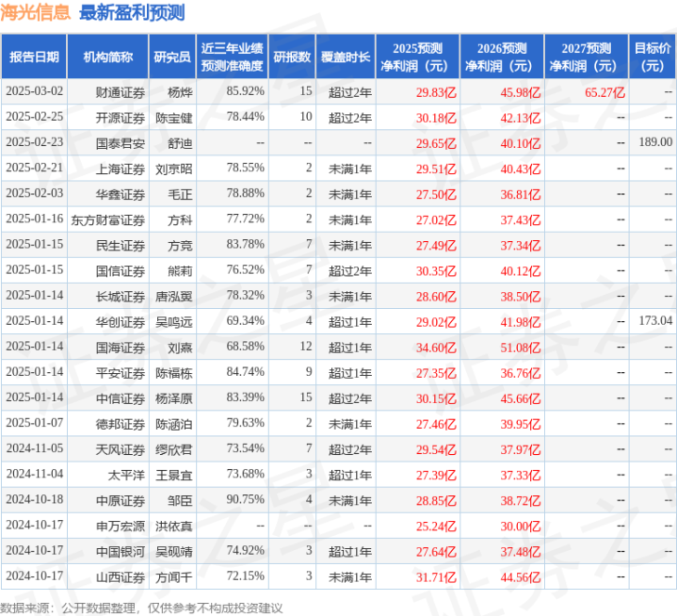Click the 90.75% accuracy value
Viewport: 677px width, 616px height.
[245, 499]
